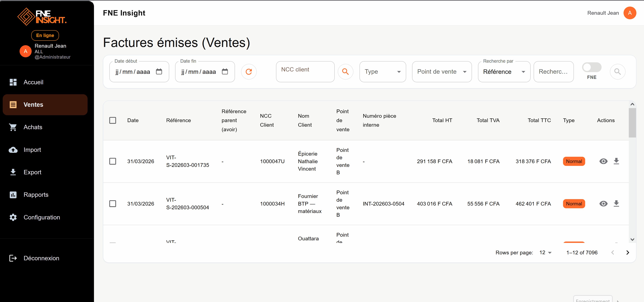Download invoice VIT-S-202603-001735

[616, 161]
